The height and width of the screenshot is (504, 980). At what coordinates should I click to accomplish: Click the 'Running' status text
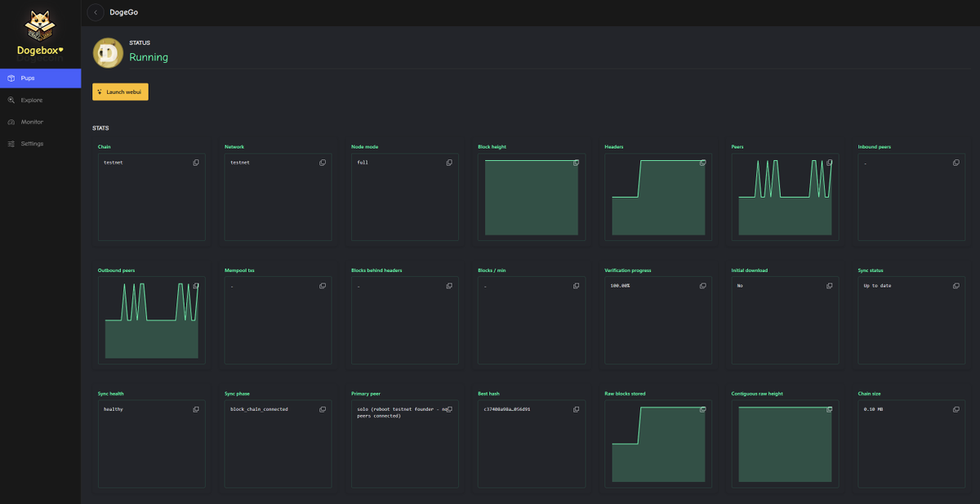149,57
